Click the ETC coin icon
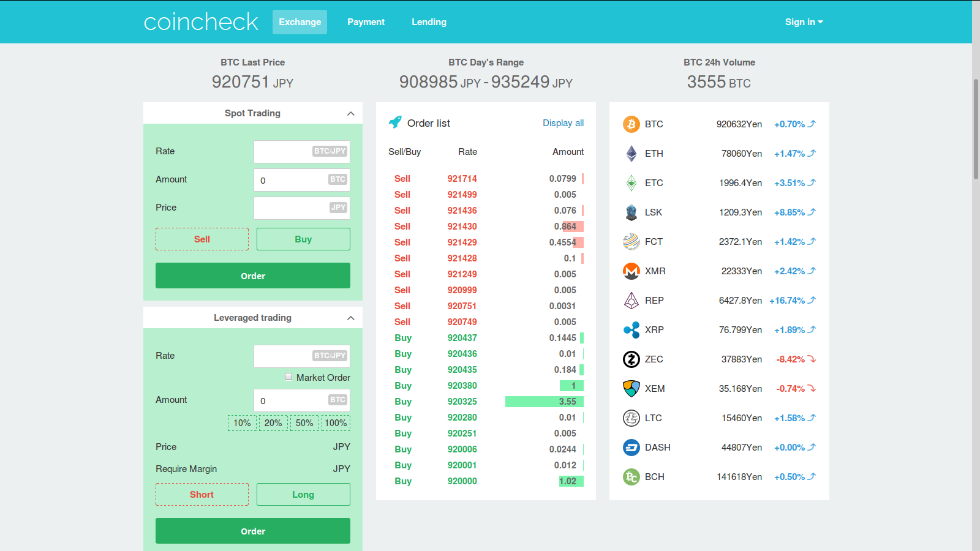 tap(631, 183)
